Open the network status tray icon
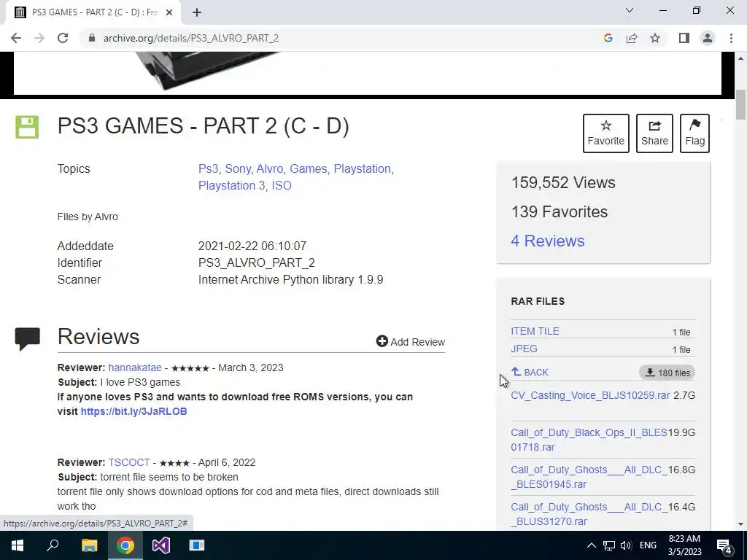This screenshot has height=560, width=747. (609, 545)
